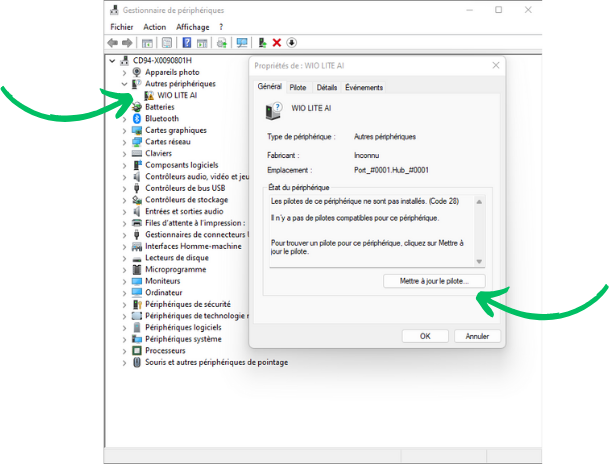This screenshot has height=464, width=610.
Task: Expand the Périphériques système branch
Action: click(x=124, y=340)
